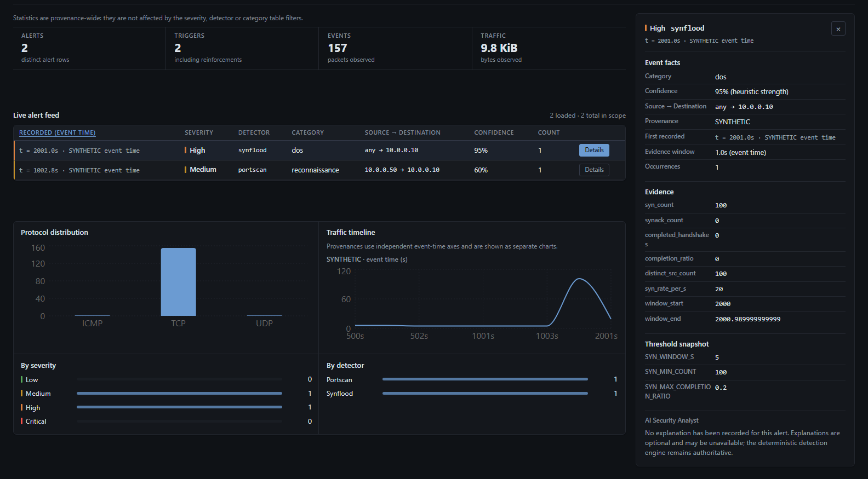This screenshot has height=479, width=868.
Task: Click the Synflood row under By detector
Action: click(x=472, y=393)
